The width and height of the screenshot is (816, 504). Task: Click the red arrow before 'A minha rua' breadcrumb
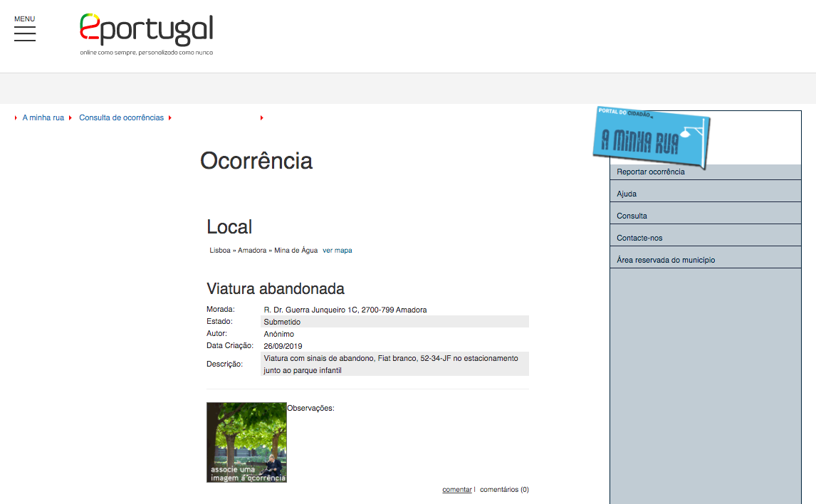point(16,118)
